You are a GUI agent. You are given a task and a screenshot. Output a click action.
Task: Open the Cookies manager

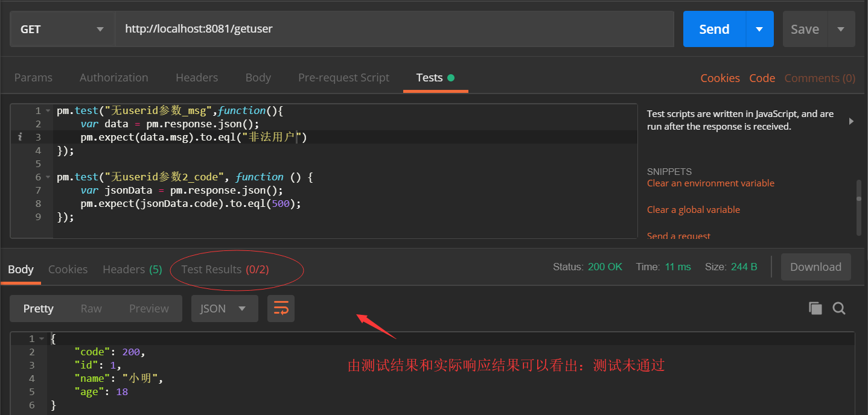720,77
